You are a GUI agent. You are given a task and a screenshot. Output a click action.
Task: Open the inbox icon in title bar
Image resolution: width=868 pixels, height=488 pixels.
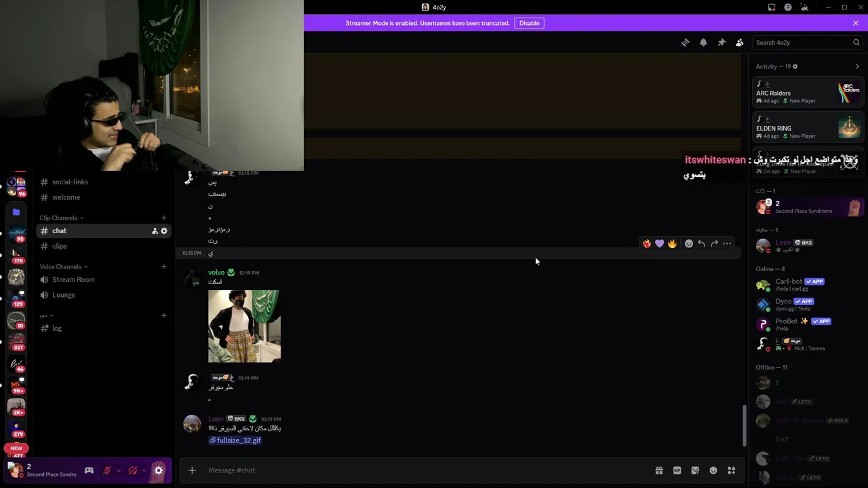[772, 7]
